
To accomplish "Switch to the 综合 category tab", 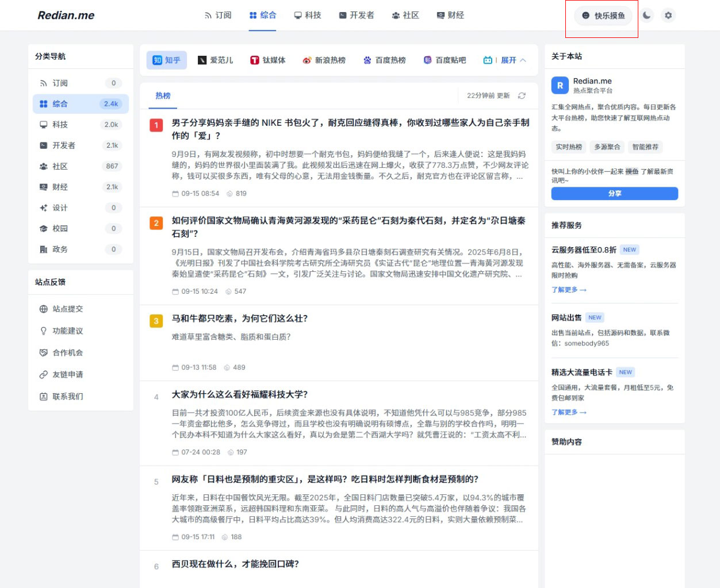I will (x=262, y=16).
